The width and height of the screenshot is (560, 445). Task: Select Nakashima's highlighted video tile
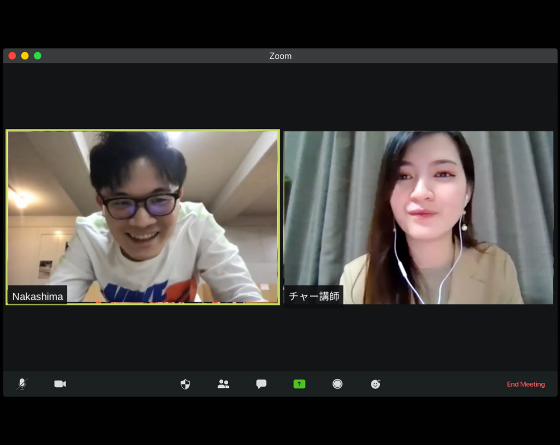point(143,217)
